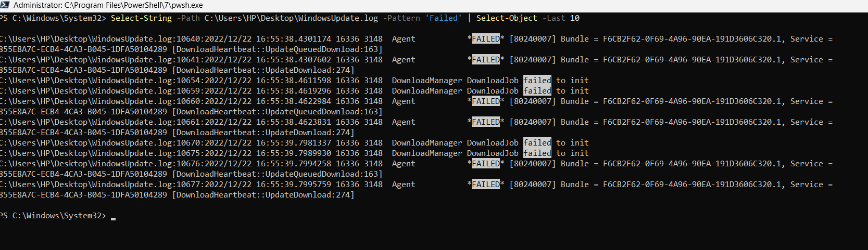Click the highlighted failed on log line 10654
Viewport: 868px width, 250px height.
coord(537,81)
